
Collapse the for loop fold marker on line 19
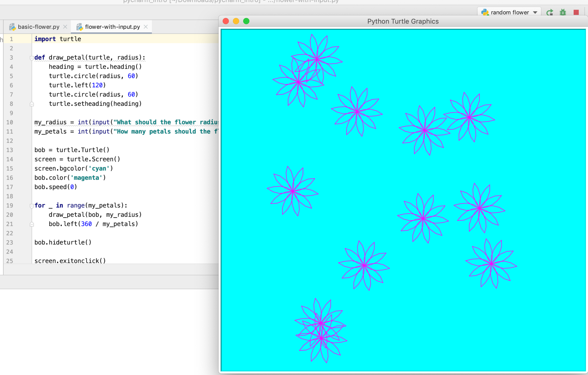32,206
